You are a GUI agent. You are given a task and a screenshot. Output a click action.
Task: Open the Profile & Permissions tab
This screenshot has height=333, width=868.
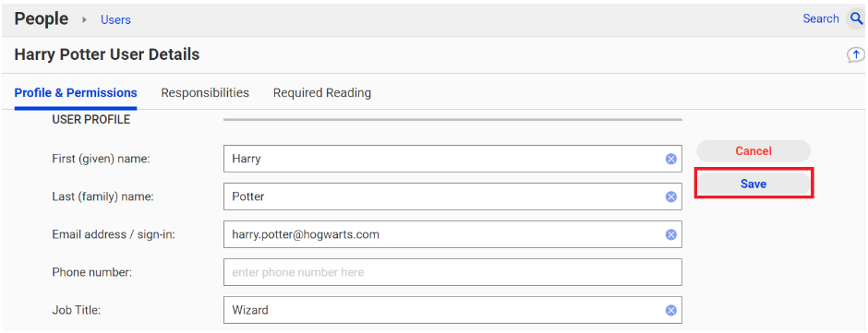(x=76, y=92)
